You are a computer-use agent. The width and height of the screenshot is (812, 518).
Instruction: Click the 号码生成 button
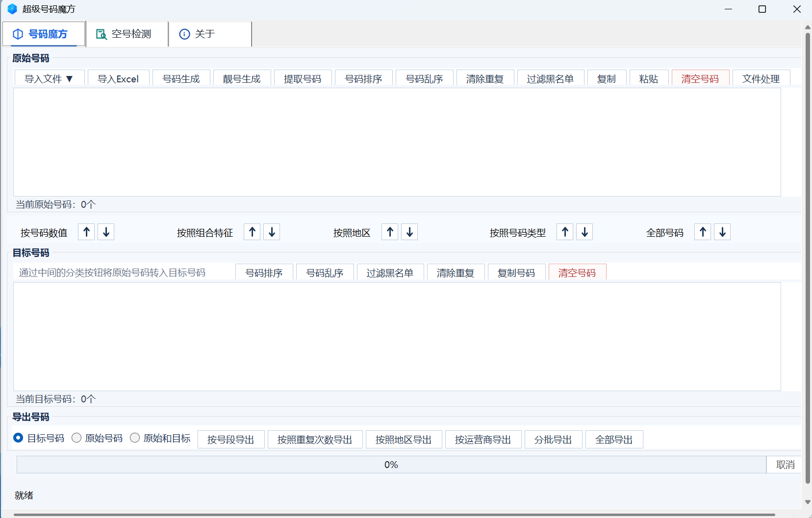(x=181, y=78)
